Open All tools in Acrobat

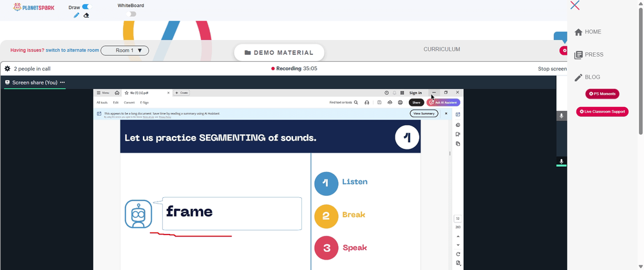point(102,102)
